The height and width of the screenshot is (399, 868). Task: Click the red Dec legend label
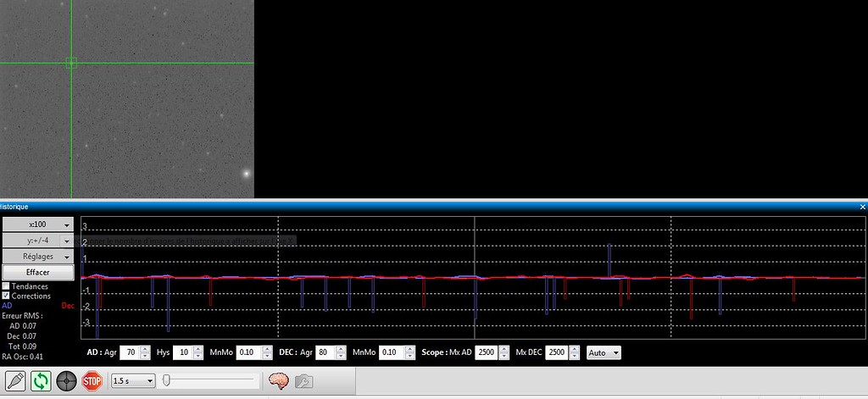click(68, 306)
